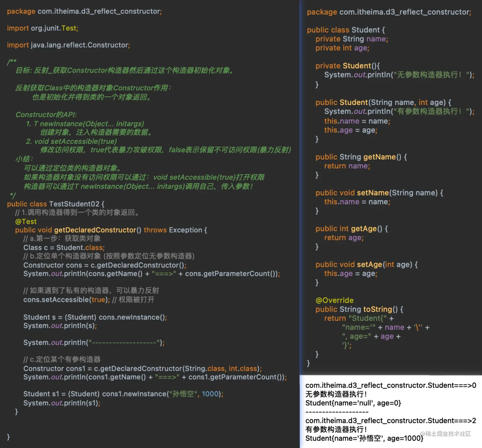This screenshot has height=448, width=482.
Task: Click the '1. T newInstance(Object... initargs)' comment
Action: click(x=85, y=124)
